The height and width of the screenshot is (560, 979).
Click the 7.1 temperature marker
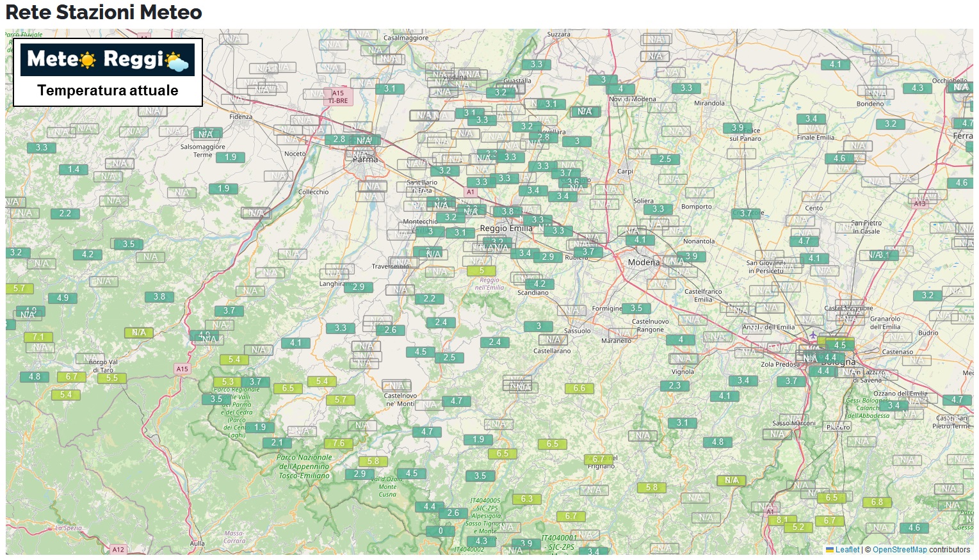38,337
